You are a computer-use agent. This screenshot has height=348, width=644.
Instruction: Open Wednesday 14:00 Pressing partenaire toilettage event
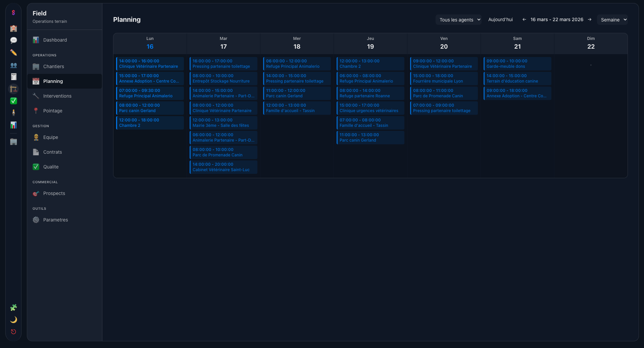pyautogui.click(x=297, y=79)
